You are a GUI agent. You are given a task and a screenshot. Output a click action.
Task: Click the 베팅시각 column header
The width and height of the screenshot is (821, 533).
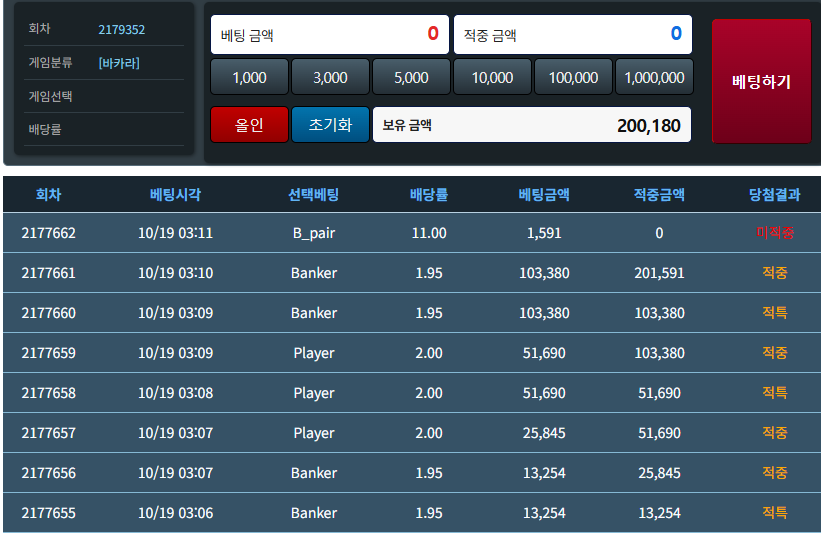(175, 195)
